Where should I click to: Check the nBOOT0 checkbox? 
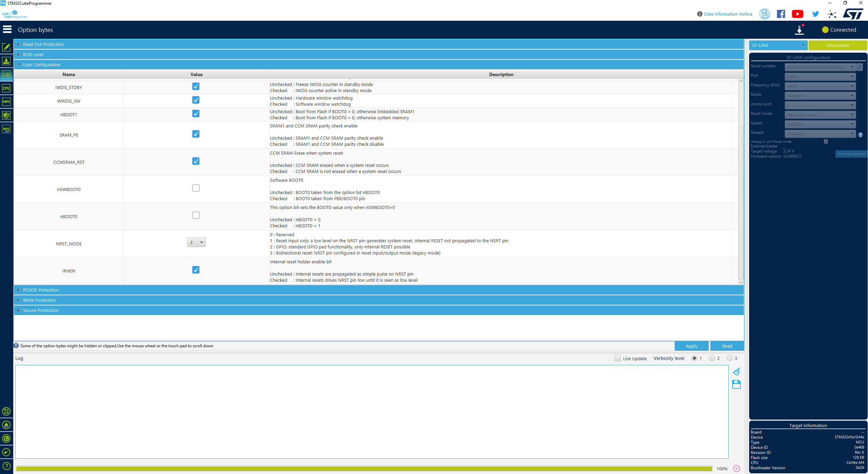(x=196, y=215)
